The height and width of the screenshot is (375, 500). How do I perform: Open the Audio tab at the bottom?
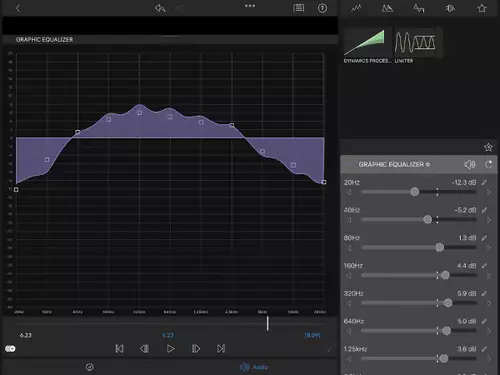coord(254,367)
